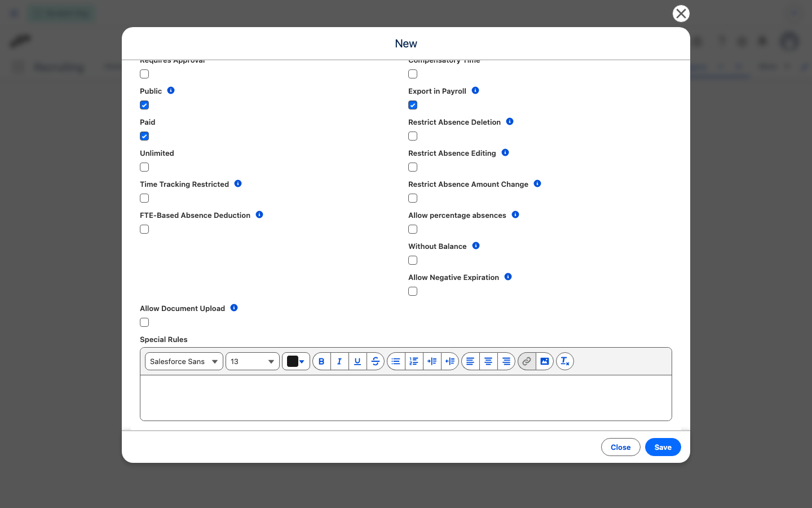Tick the Compensatory Time checkbox
This screenshot has width=812, height=508.
click(x=413, y=74)
